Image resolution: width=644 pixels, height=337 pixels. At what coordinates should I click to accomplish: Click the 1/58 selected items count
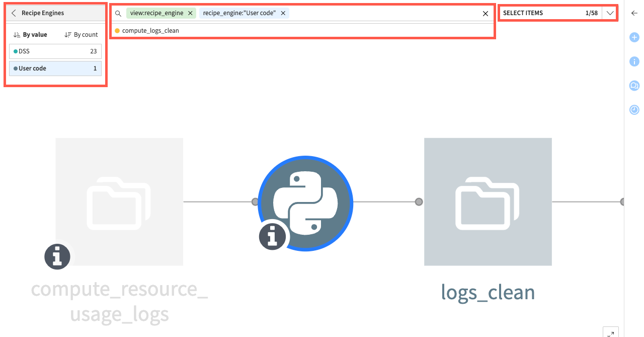[592, 13]
